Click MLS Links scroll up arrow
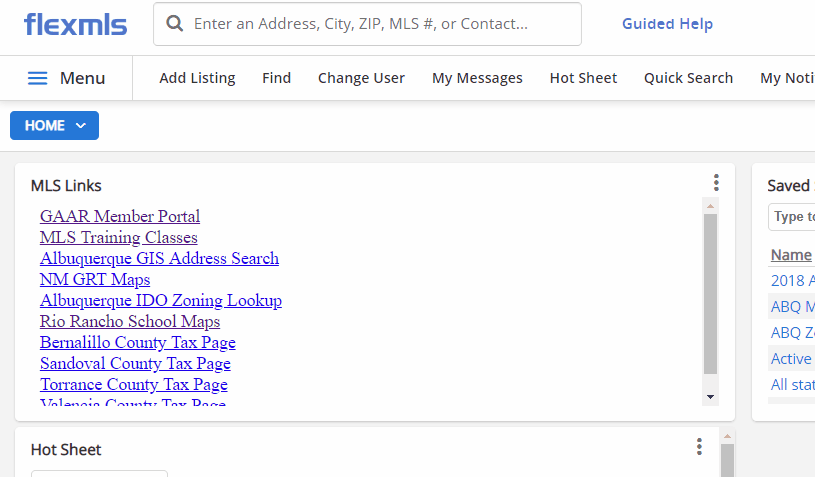This screenshot has height=477, width=815. point(711,206)
